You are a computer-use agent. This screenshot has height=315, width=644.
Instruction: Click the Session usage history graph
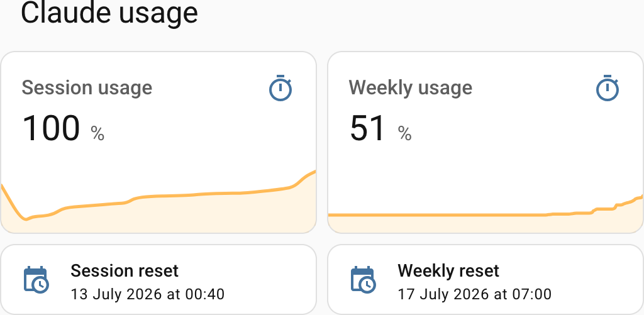tap(158, 201)
